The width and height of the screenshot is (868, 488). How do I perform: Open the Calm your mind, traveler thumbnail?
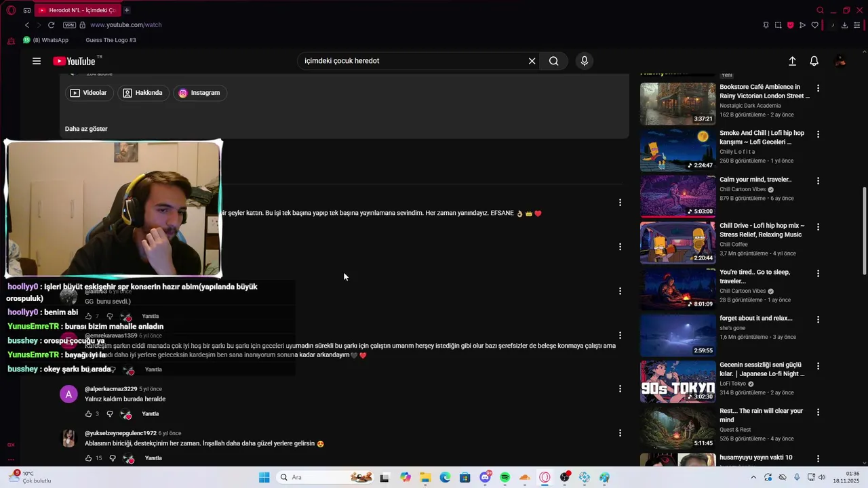click(678, 197)
